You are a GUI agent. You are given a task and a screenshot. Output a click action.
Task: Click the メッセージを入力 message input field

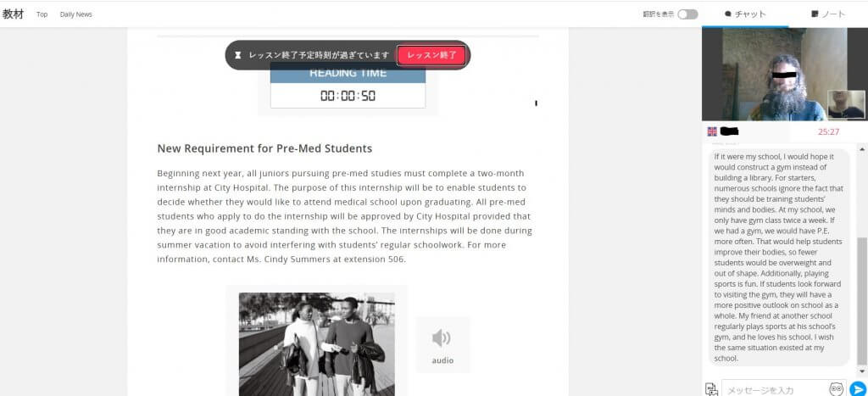point(771,389)
